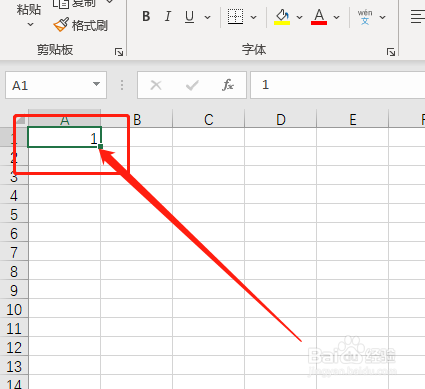Image resolution: width=425 pixels, height=389 pixels.
Task: Open phonetic guide dropdown arrow
Action: click(x=382, y=17)
